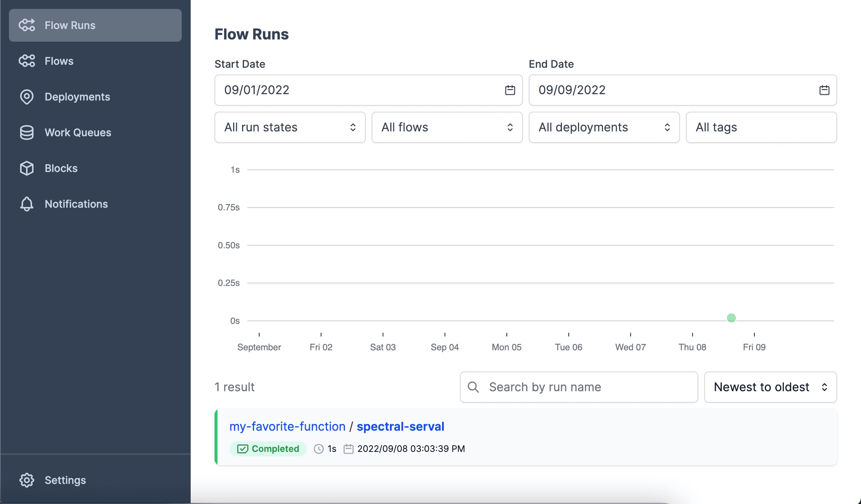Screen dimensions: 861x504
Task: Click the green run dot on the chart
Action: [731, 318]
